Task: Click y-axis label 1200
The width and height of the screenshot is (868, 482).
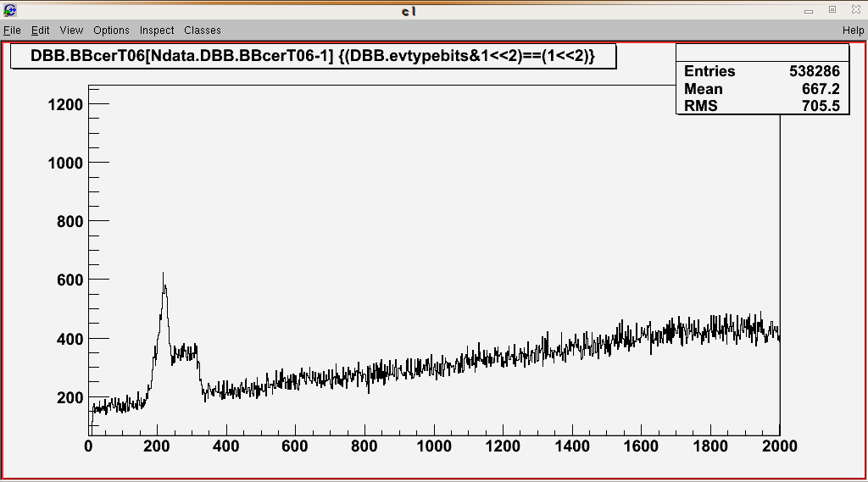Action: (65, 104)
